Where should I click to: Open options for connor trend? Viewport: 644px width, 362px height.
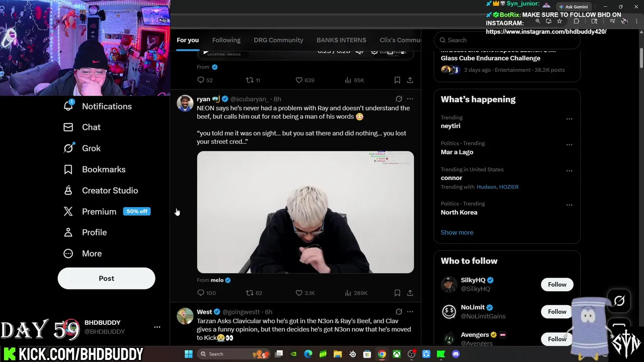tap(569, 170)
